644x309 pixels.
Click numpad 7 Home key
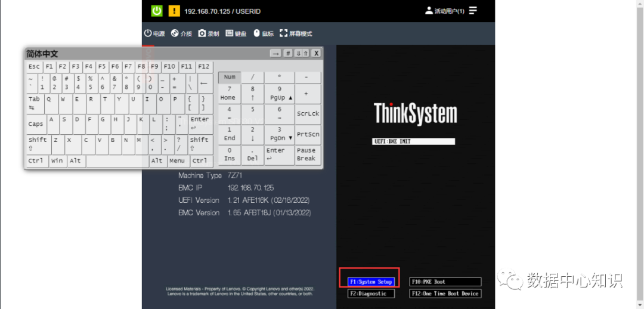230,94
